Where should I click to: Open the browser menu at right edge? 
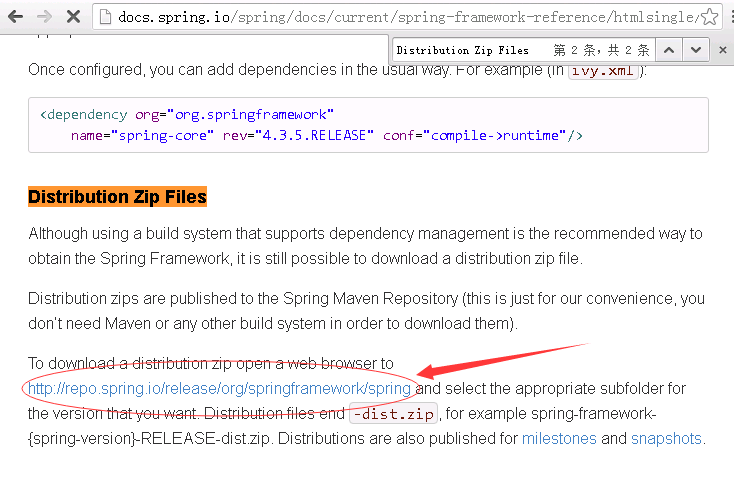click(x=732, y=17)
